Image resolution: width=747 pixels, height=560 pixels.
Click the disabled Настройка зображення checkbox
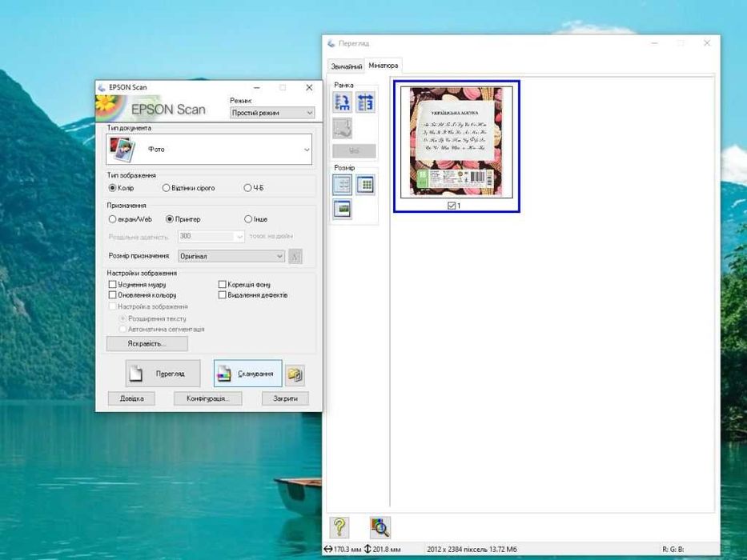click(112, 306)
